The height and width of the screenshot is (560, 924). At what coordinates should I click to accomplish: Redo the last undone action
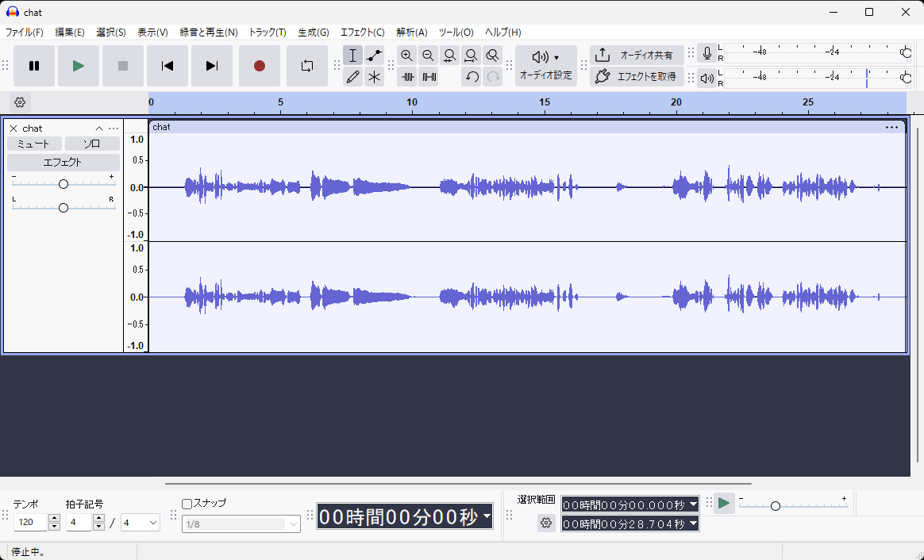(x=493, y=77)
